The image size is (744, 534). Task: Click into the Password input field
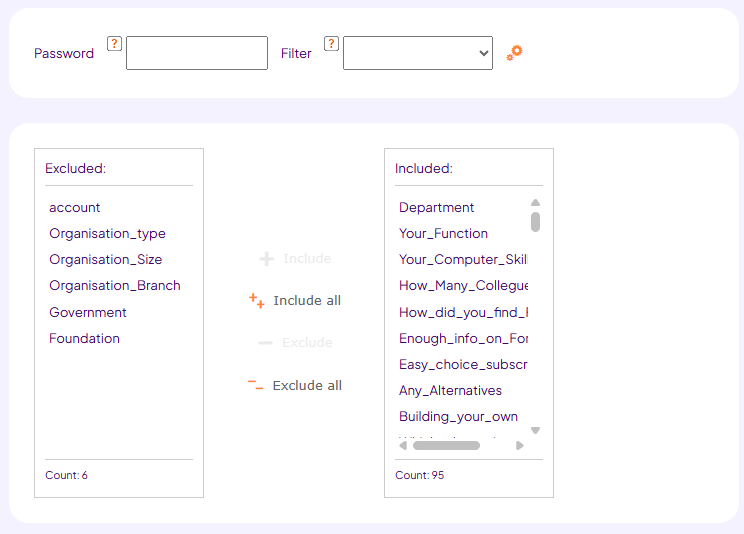(197, 53)
